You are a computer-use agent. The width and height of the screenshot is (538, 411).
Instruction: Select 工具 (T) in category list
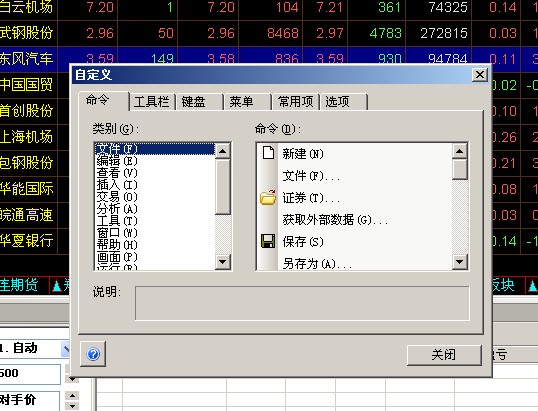click(x=155, y=221)
